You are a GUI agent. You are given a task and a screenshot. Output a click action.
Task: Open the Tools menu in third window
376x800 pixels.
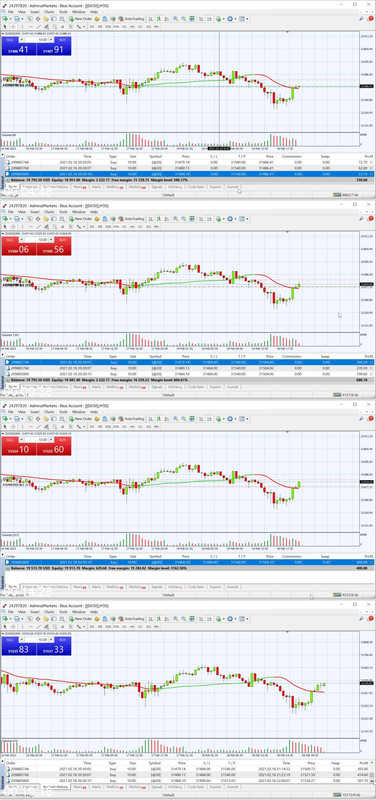63,411
